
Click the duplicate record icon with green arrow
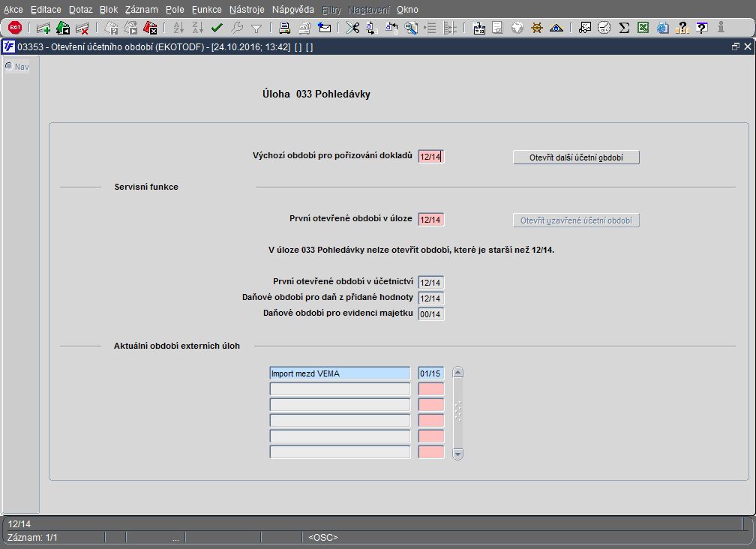pos(63,28)
